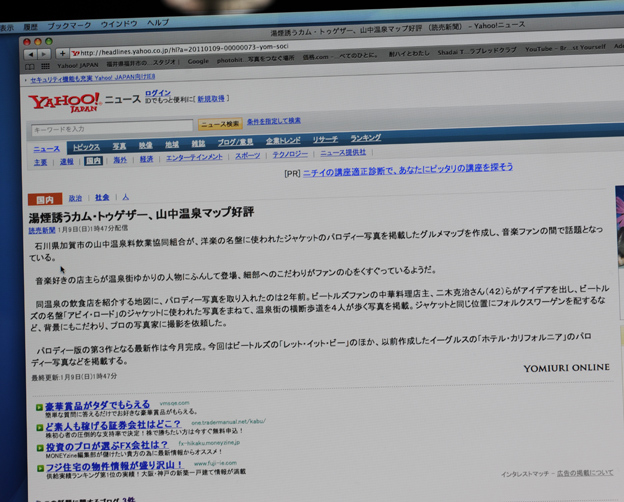Click the keyword search input field
The width and height of the screenshot is (624, 502).
tap(112, 128)
